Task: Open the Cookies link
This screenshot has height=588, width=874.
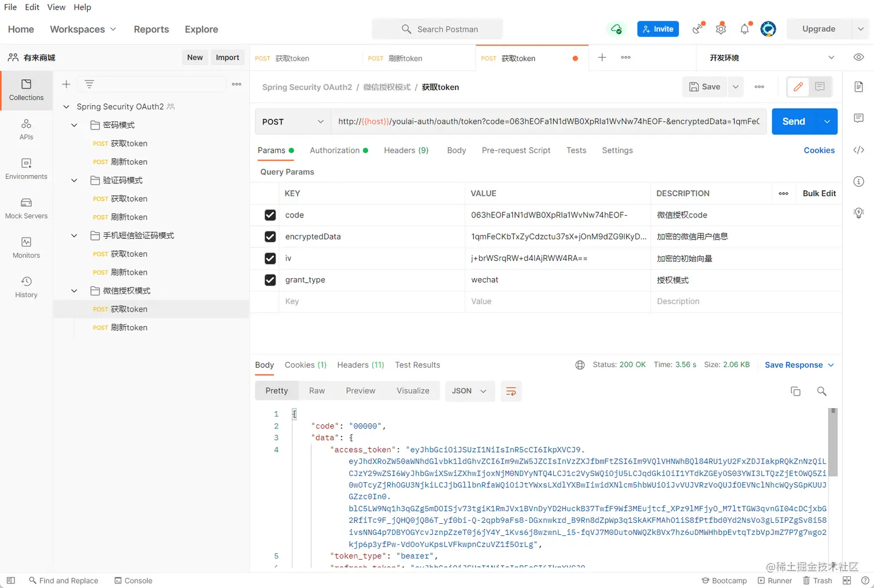Action: click(x=819, y=150)
